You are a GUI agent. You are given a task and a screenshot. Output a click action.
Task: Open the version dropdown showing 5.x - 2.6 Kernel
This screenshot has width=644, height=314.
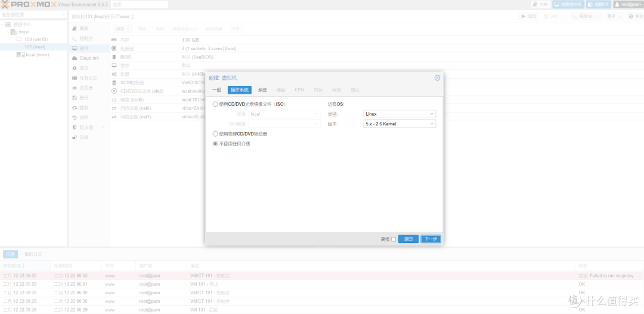click(x=400, y=124)
